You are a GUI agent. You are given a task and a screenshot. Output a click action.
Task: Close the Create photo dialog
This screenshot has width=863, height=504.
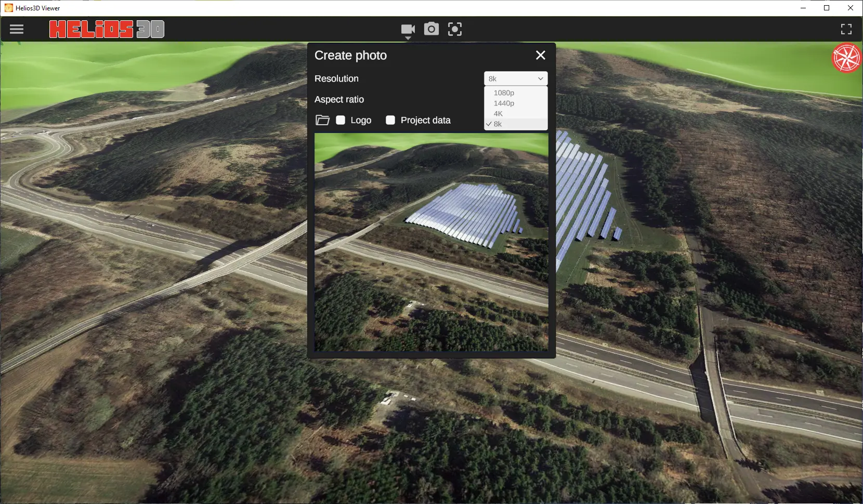click(x=541, y=55)
